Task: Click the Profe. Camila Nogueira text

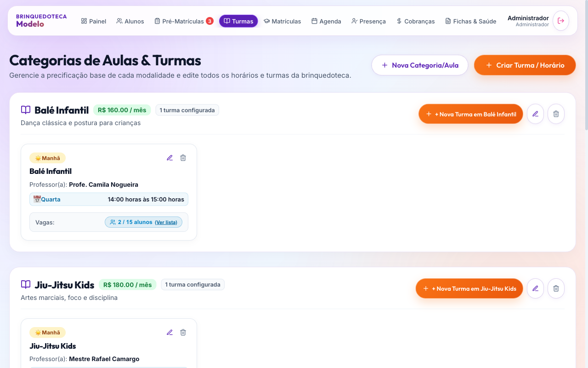Action: [103, 184]
